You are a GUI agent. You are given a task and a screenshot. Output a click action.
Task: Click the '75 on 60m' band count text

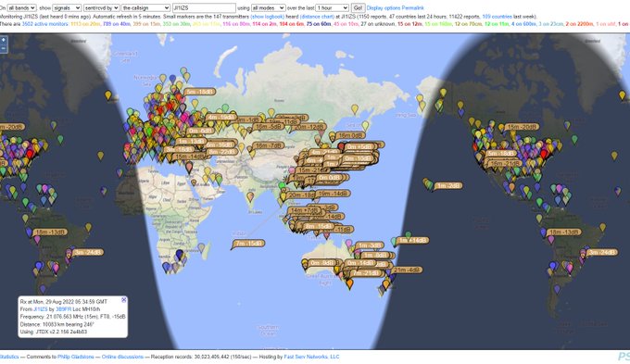319,24
